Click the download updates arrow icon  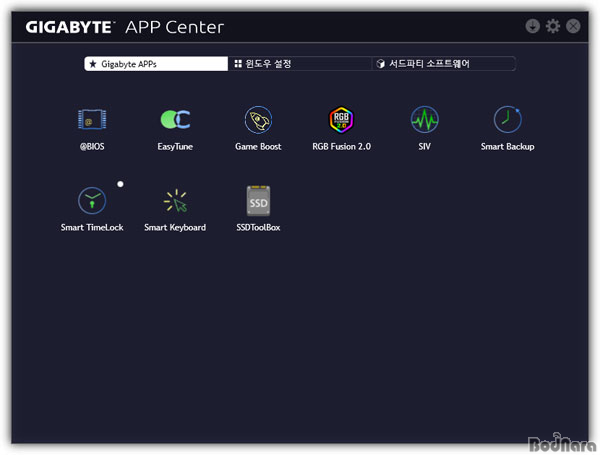point(532,26)
